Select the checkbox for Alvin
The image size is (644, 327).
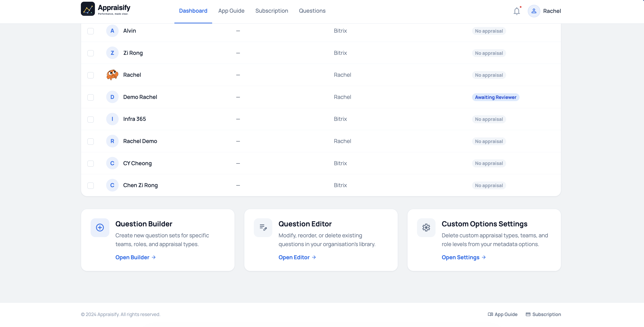[x=91, y=31]
